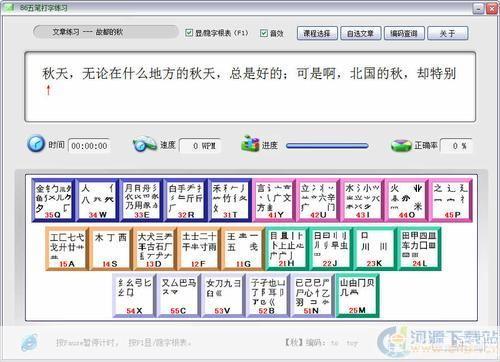Viewport: 500px width, 362px height.
Task: Click the colored blocks icon beside 进度
Action: coord(250,144)
